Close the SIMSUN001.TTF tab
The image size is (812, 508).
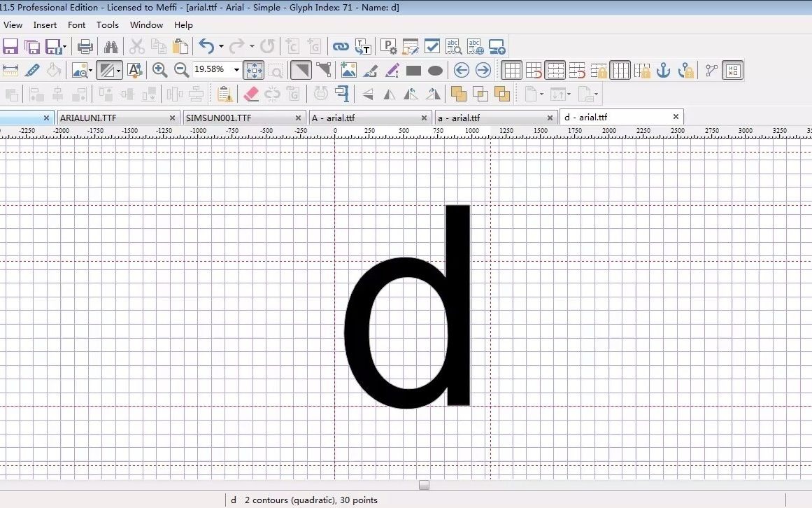click(x=298, y=118)
